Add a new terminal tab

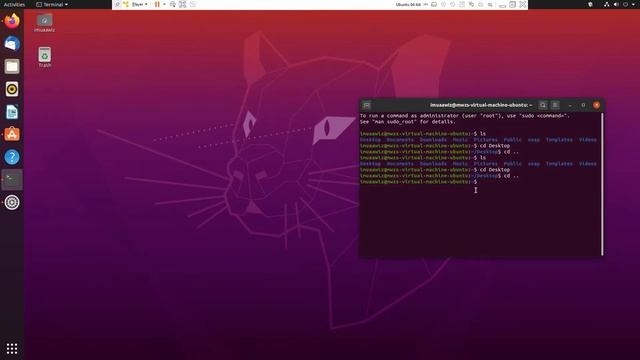[x=367, y=105]
